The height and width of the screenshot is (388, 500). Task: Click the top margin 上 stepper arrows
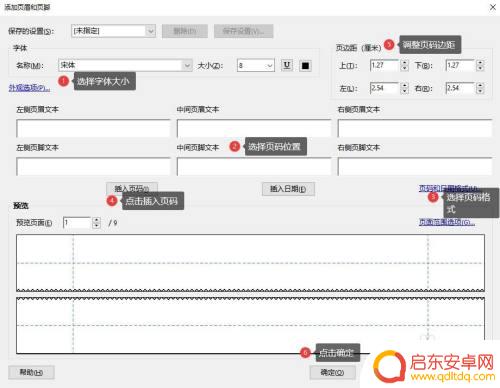[x=404, y=65]
